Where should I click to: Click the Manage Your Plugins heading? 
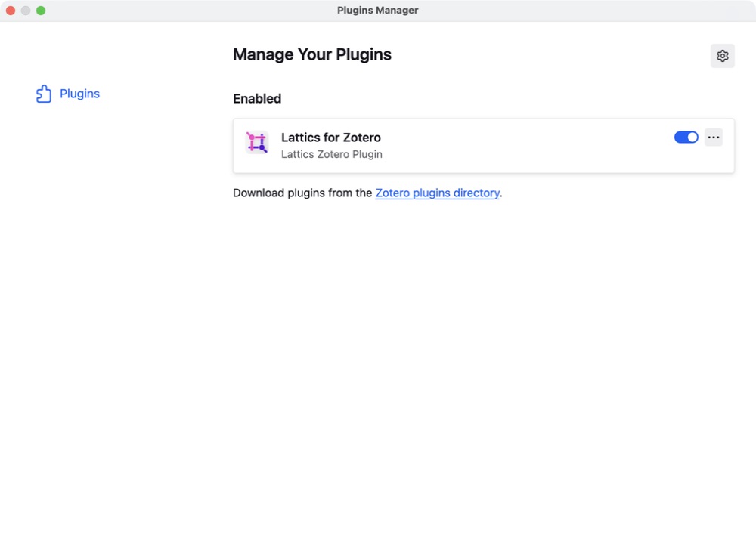click(312, 54)
